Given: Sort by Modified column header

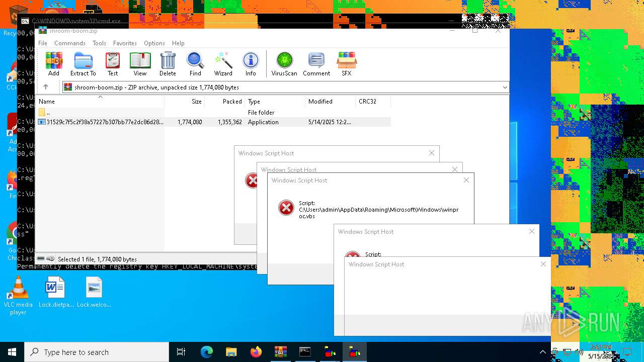Looking at the screenshot, I should [331, 102].
